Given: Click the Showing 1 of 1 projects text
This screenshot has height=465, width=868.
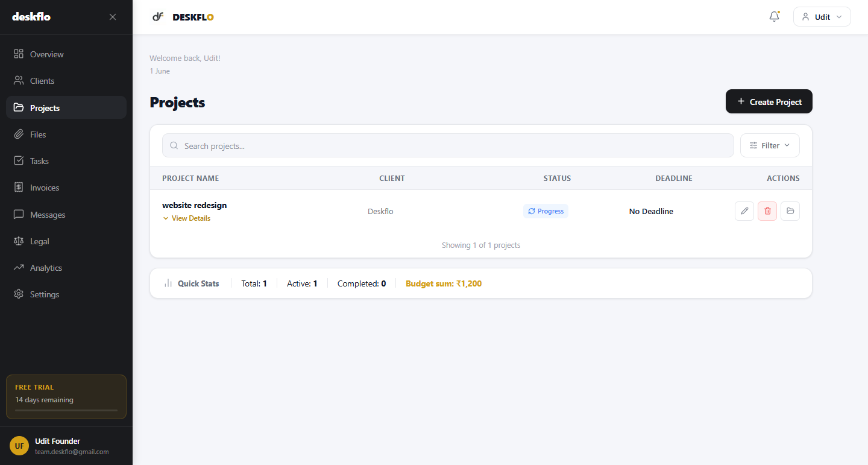Looking at the screenshot, I should pos(481,245).
